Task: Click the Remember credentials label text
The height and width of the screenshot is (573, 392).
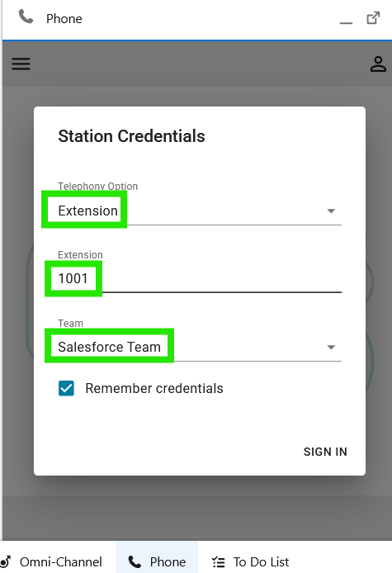Action: [x=154, y=388]
